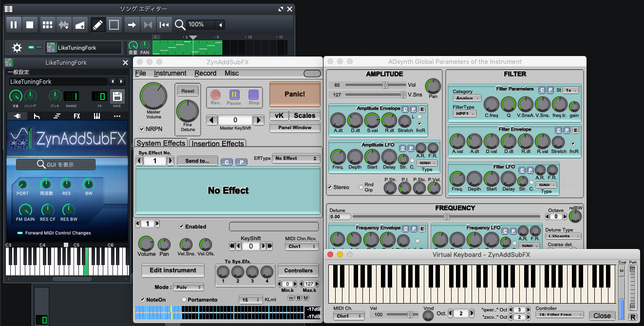644x326 pixels.
Task: Open the Misc menu in ZynAddSubFX
Action: tap(231, 73)
